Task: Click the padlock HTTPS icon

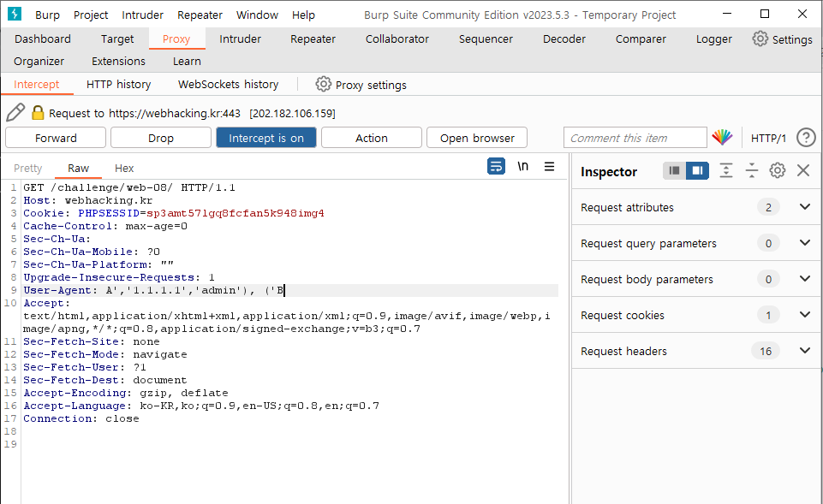Action: 38,113
